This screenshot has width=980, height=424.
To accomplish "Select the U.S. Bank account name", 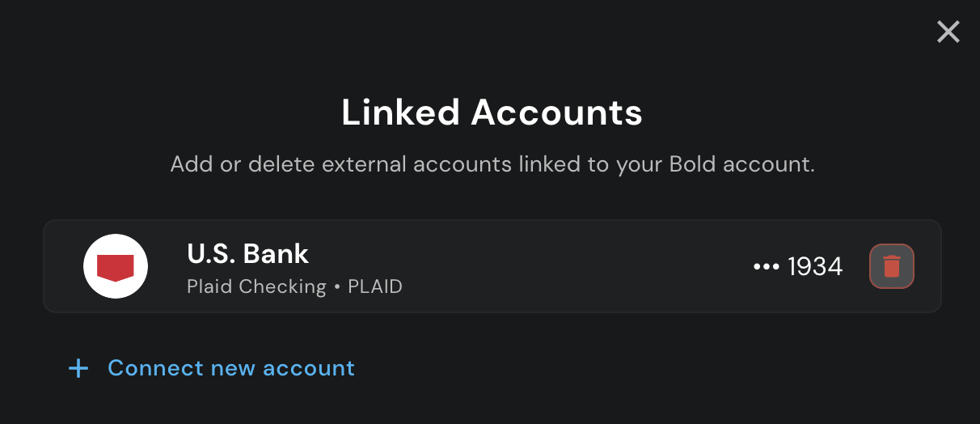I will click(x=247, y=254).
